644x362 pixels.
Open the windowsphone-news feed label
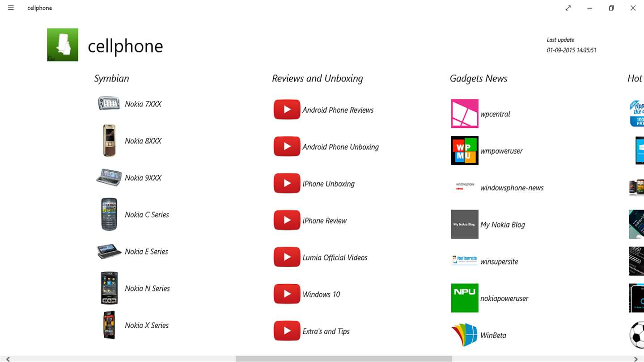pyautogui.click(x=512, y=188)
